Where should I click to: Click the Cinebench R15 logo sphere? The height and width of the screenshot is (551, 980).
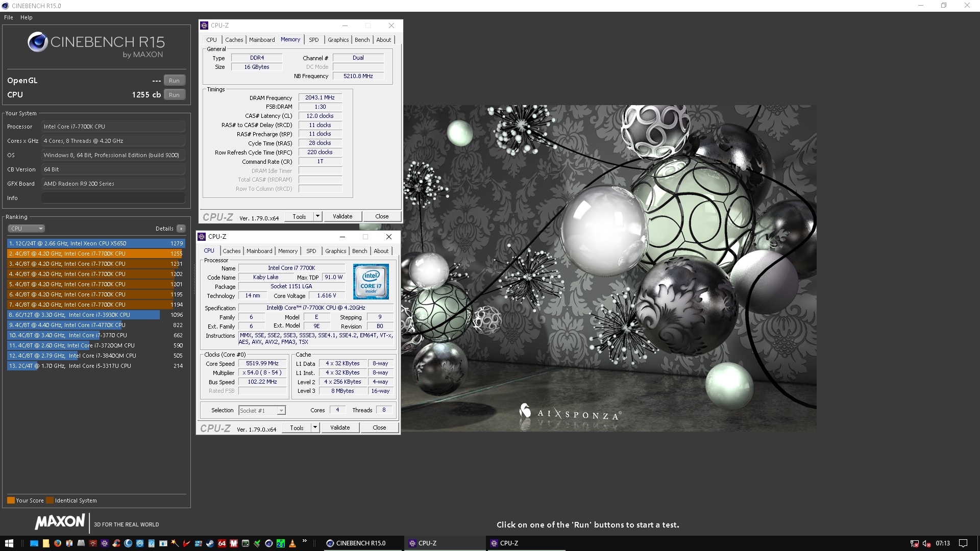38,42
